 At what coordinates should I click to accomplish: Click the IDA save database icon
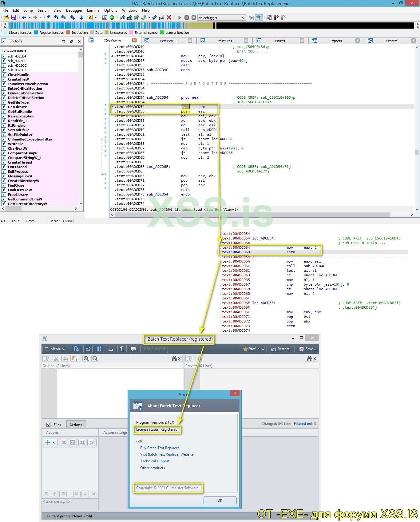pyautogui.click(x=14, y=18)
